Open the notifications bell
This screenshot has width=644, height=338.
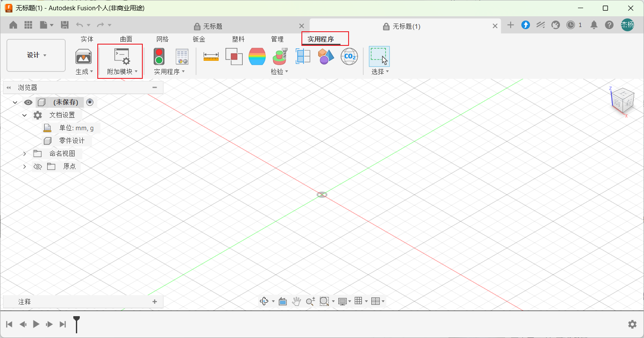click(x=594, y=25)
